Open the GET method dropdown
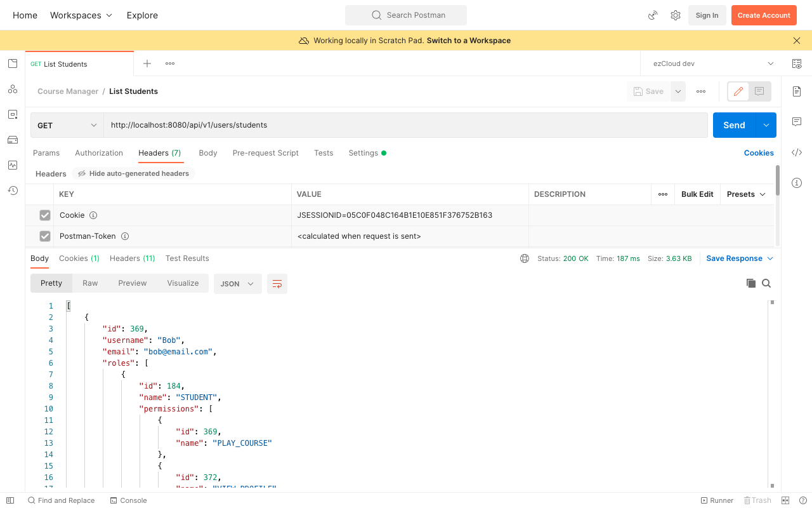The width and height of the screenshot is (812, 508). tap(67, 125)
